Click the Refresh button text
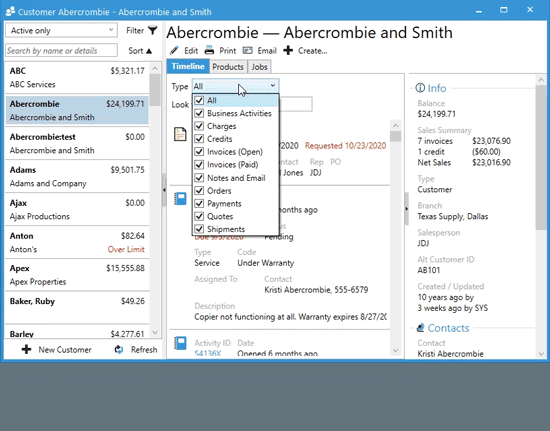Viewport: 550px width, 431px height. [x=144, y=350]
